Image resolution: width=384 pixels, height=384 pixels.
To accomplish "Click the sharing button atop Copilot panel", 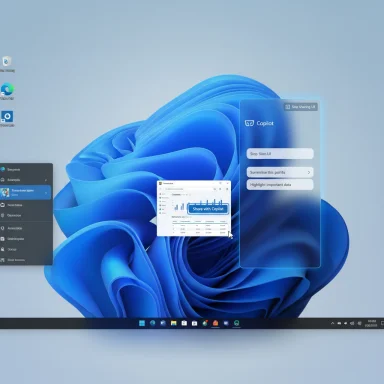I will coord(300,107).
